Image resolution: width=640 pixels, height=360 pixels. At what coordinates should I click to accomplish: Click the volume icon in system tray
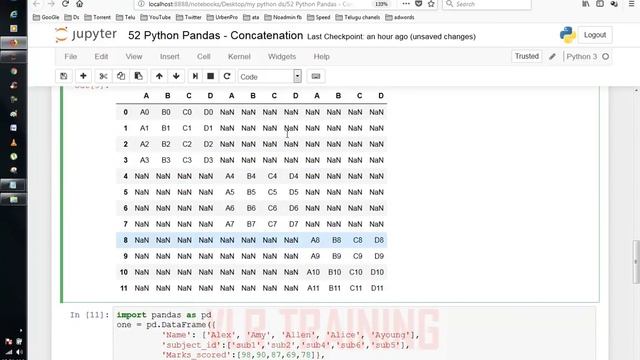tap(19, 352)
